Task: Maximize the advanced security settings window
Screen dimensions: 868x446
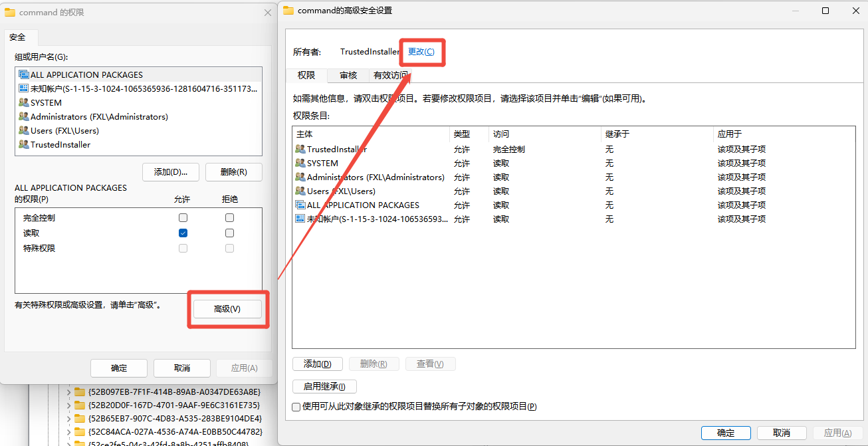Action: tap(825, 11)
